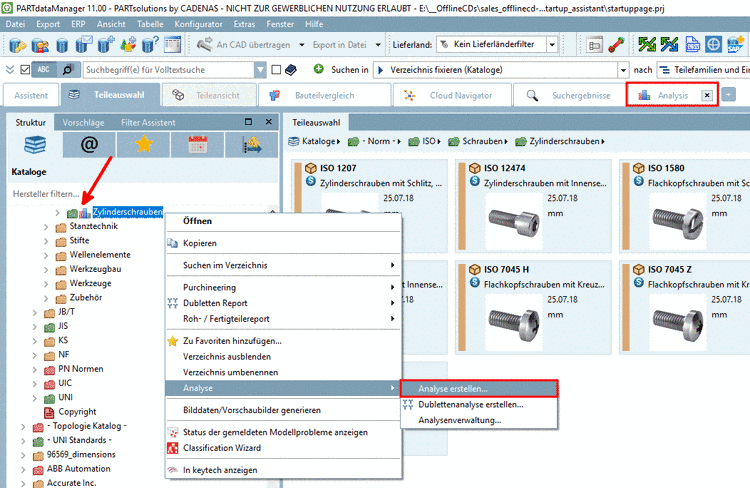Open the Cloud Navigator tab
This screenshot has width=750, height=488.
tap(452, 95)
